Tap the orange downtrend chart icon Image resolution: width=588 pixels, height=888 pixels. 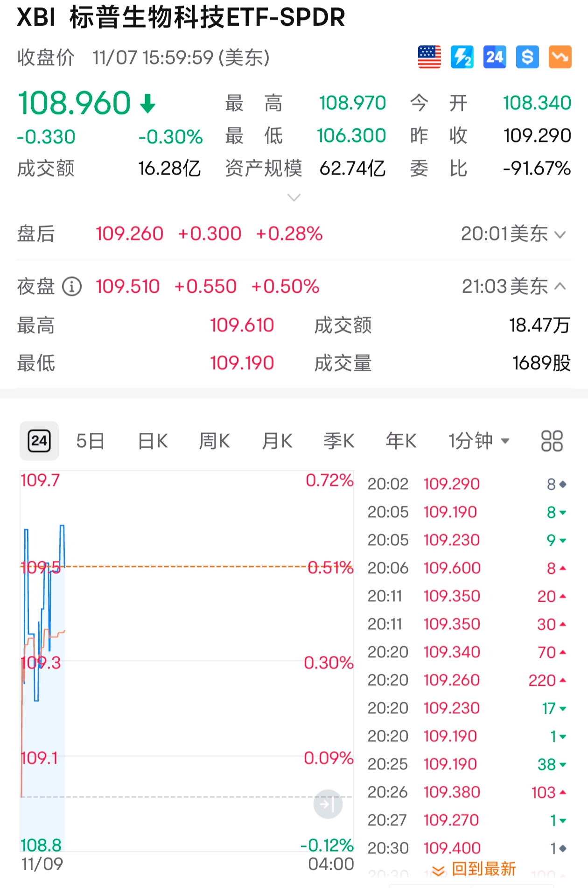560,57
